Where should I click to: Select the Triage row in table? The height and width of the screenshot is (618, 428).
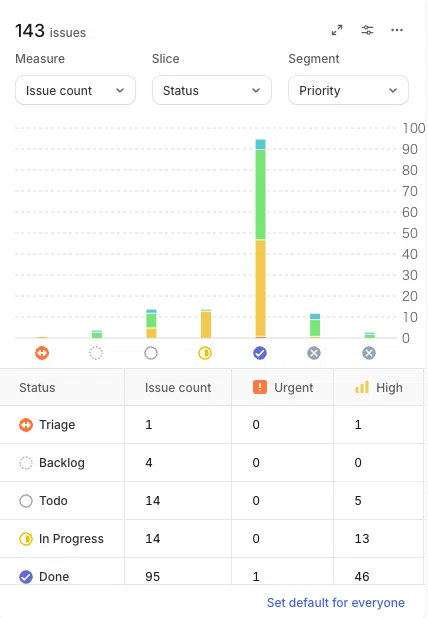[212, 425]
